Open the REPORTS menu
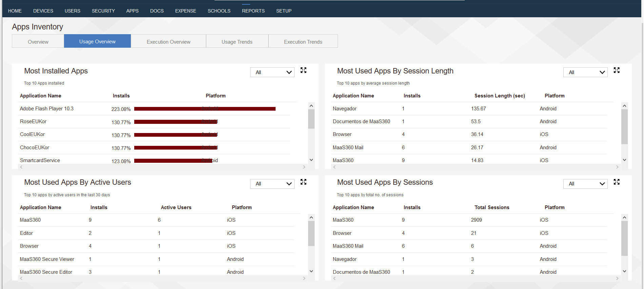Image resolution: width=644 pixels, height=289 pixels. pyautogui.click(x=253, y=11)
